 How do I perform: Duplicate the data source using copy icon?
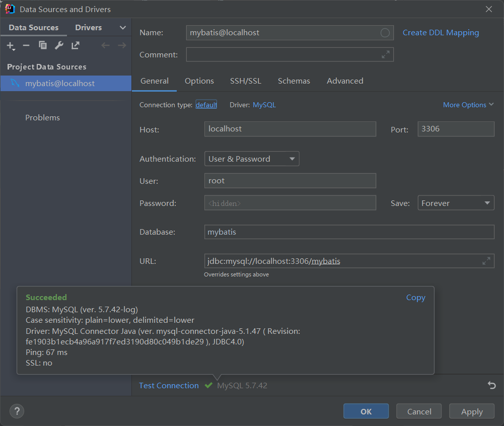(x=43, y=46)
